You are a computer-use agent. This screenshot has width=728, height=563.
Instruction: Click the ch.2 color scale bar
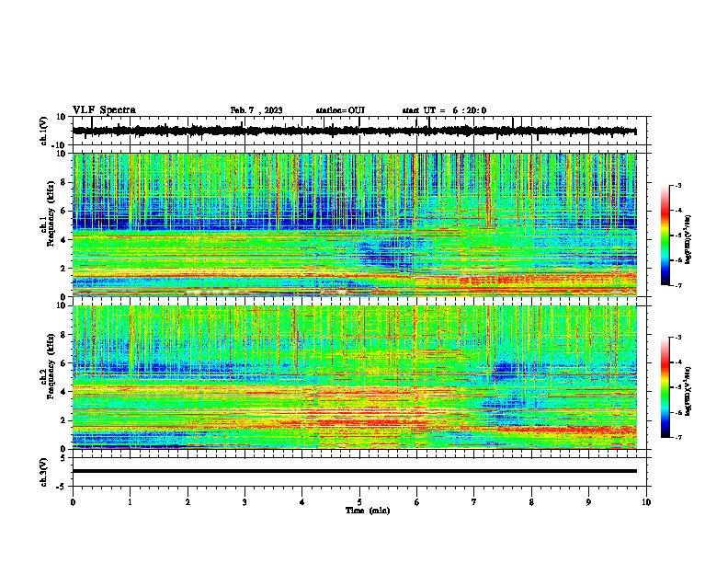click(665, 387)
